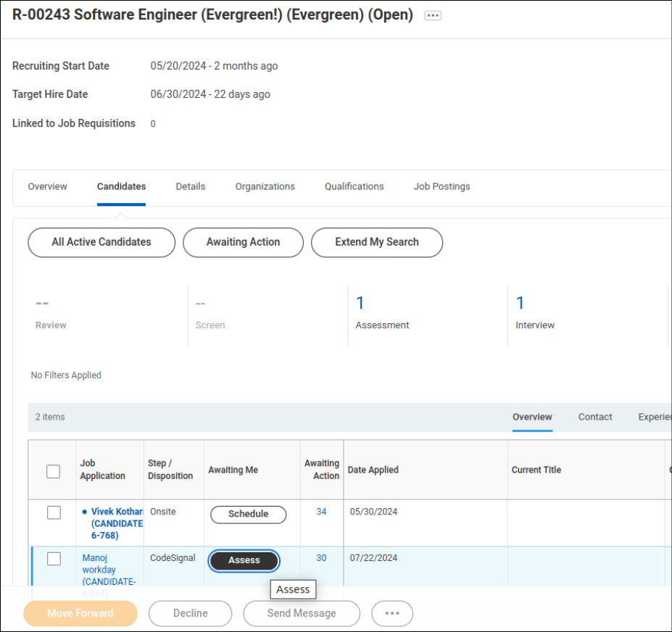This screenshot has height=632, width=672.
Task: Select the Manoj workday row checkbox
Action: pyautogui.click(x=54, y=559)
